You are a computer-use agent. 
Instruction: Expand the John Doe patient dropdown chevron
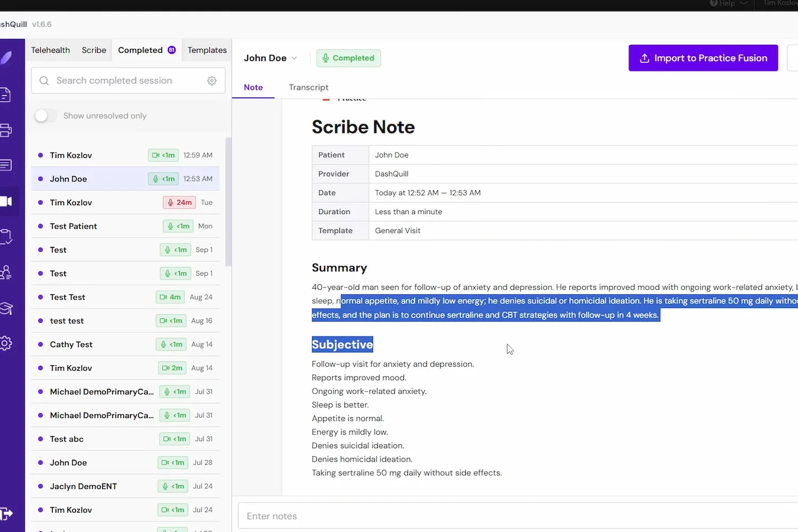[x=294, y=58]
